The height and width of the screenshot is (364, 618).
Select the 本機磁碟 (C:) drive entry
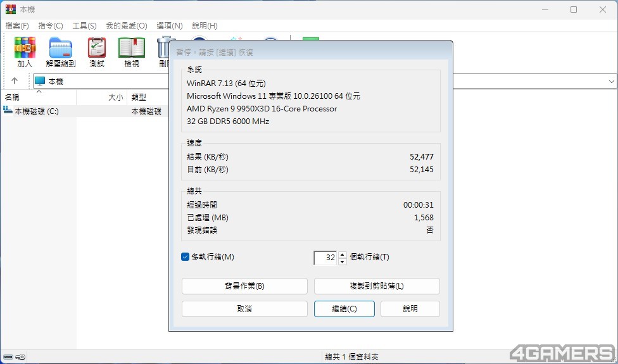point(36,111)
